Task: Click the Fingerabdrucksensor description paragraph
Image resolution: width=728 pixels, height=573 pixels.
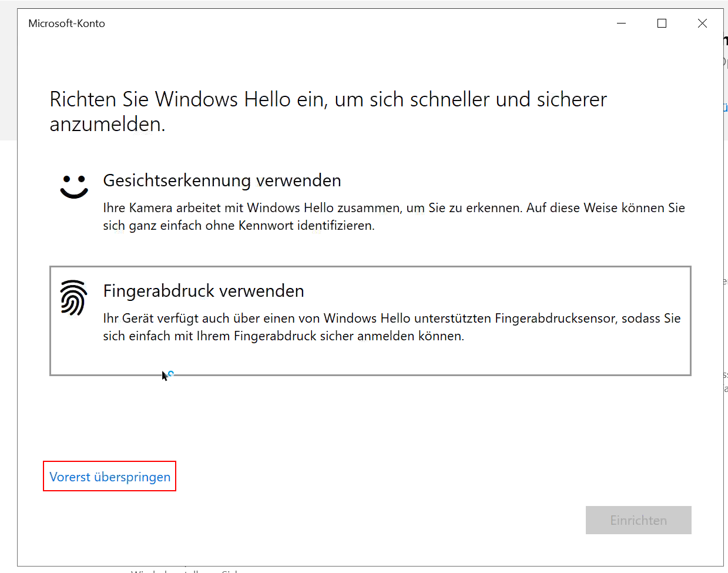Action: click(391, 327)
